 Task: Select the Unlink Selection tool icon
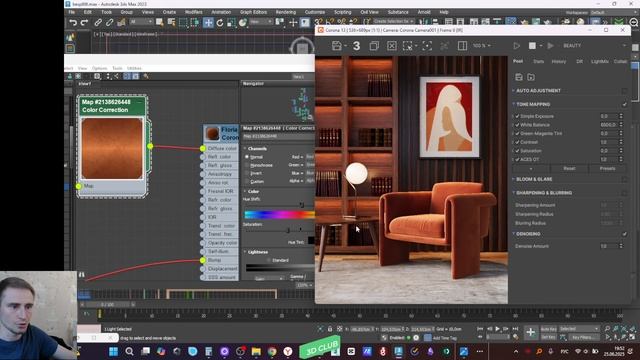coord(109,22)
